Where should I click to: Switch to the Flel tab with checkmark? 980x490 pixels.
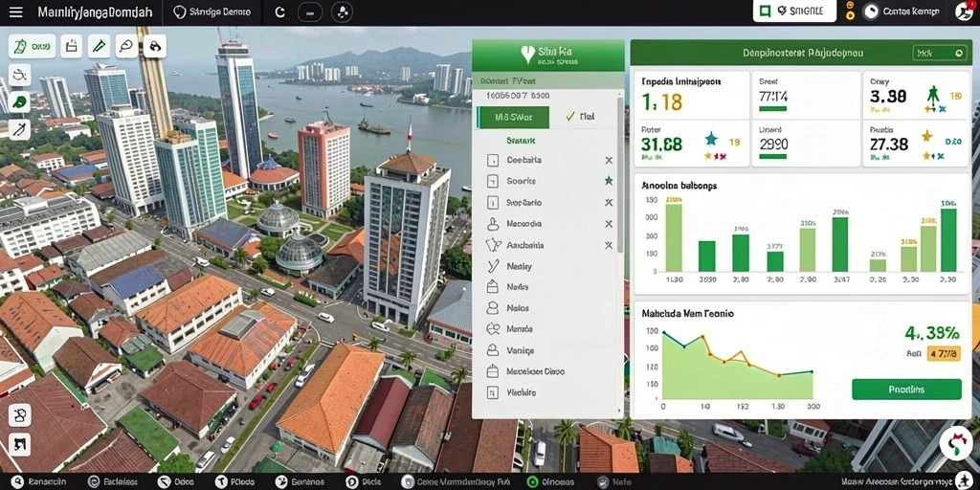point(580,116)
